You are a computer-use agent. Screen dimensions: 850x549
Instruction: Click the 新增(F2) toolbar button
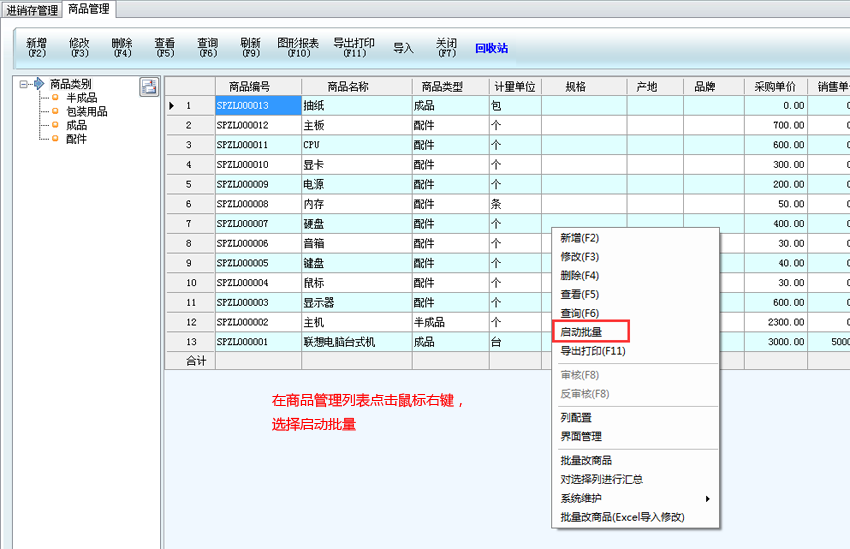(36, 47)
